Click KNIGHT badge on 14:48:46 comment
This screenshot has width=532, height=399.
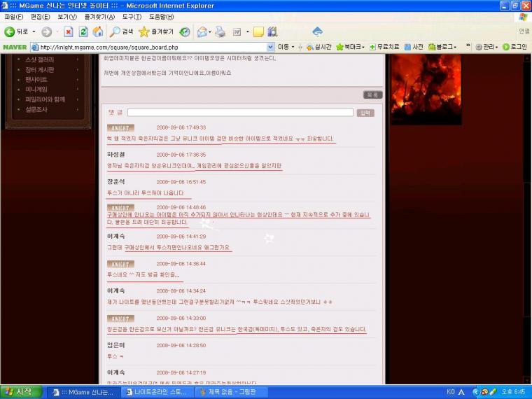pyautogui.click(x=120, y=207)
